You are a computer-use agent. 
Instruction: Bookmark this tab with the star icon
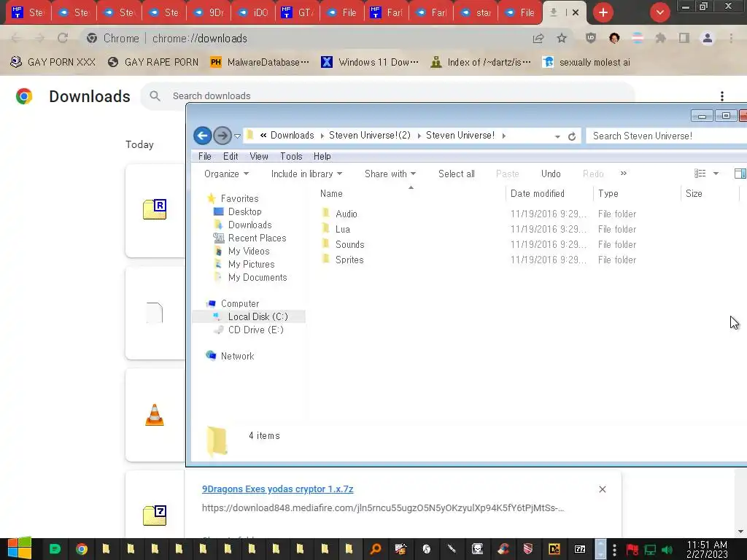click(562, 38)
